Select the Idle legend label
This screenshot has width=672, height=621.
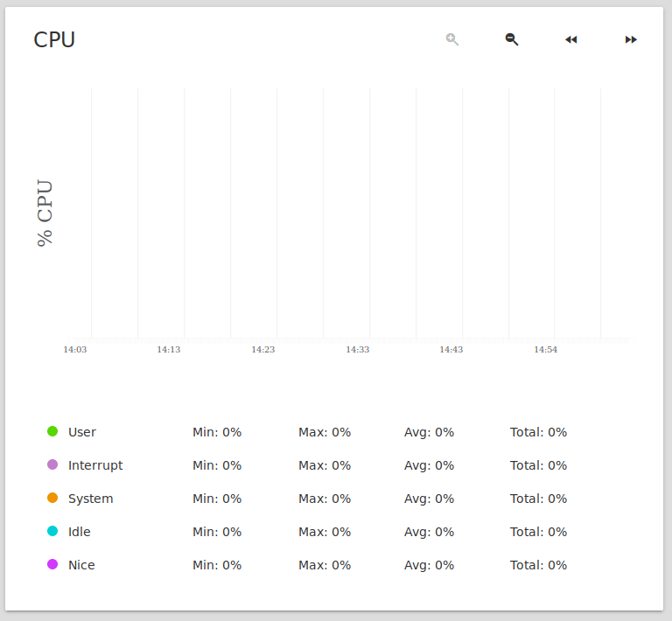tap(80, 532)
